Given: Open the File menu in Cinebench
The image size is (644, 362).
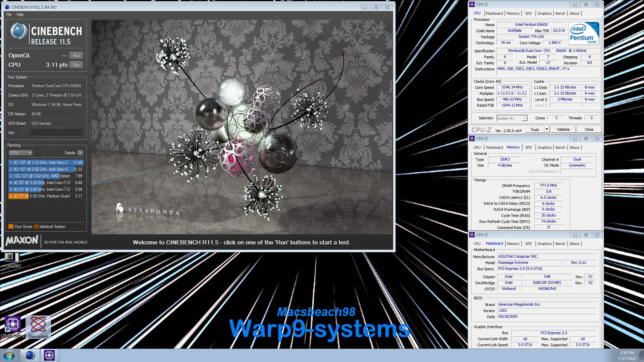Looking at the screenshot, I should pyautogui.click(x=9, y=14).
